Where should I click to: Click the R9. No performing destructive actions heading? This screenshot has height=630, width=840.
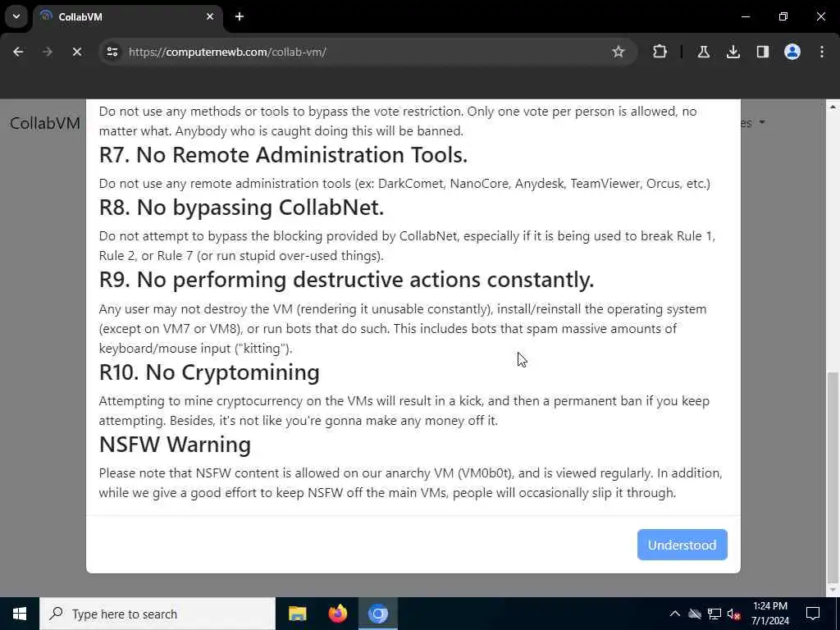[x=347, y=280]
